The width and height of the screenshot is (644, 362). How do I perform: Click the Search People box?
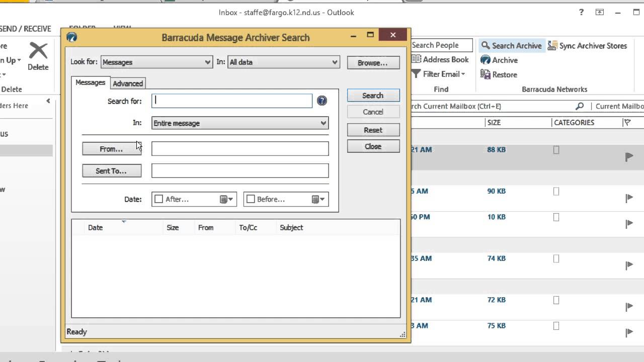coord(441,45)
